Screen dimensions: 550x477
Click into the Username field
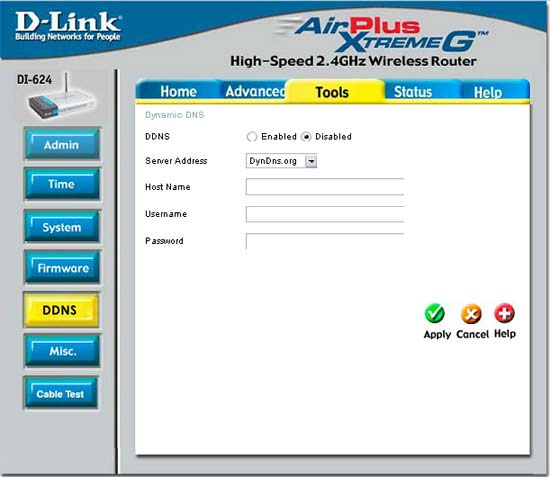coord(325,214)
